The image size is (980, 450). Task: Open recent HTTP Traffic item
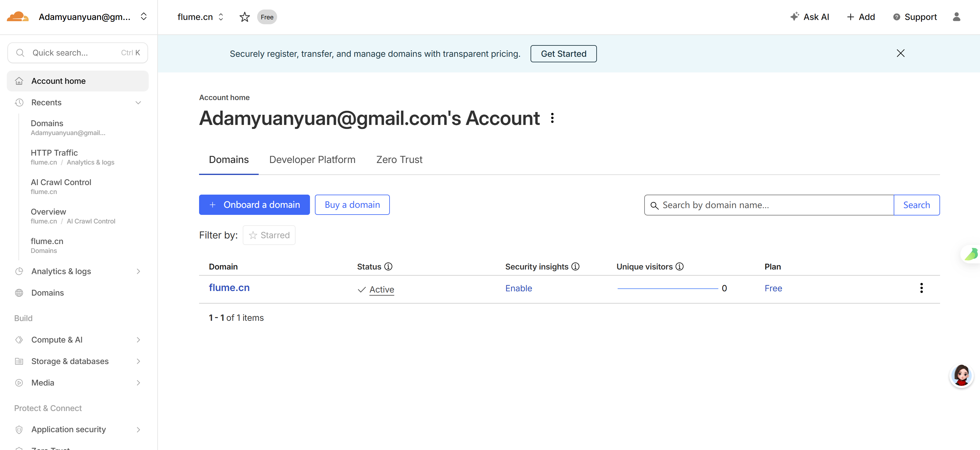(72, 157)
